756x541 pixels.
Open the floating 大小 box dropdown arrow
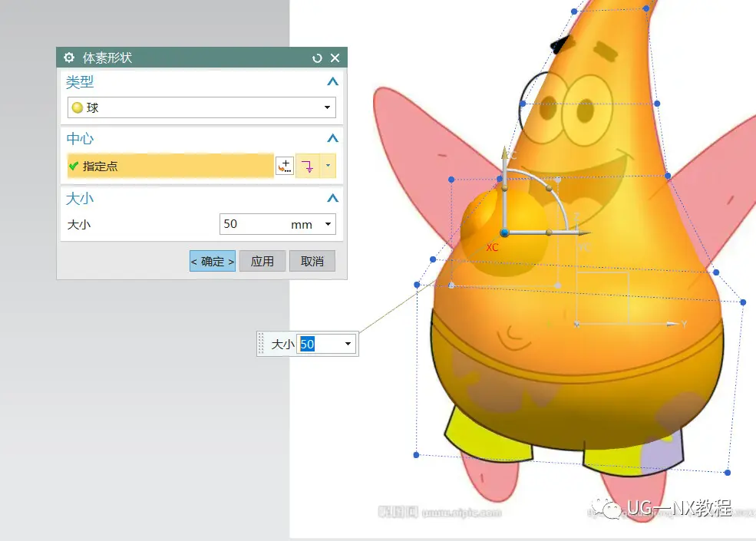click(x=348, y=344)
